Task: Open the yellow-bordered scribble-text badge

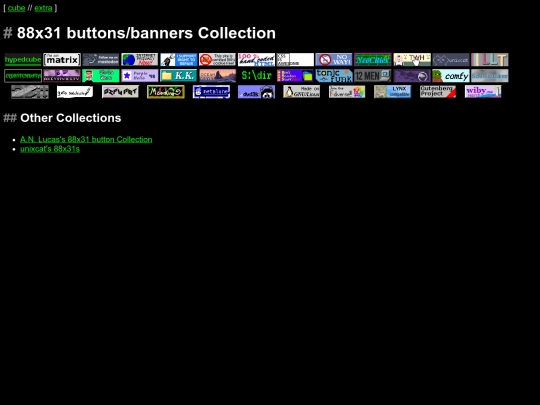Action: point(166,92)
